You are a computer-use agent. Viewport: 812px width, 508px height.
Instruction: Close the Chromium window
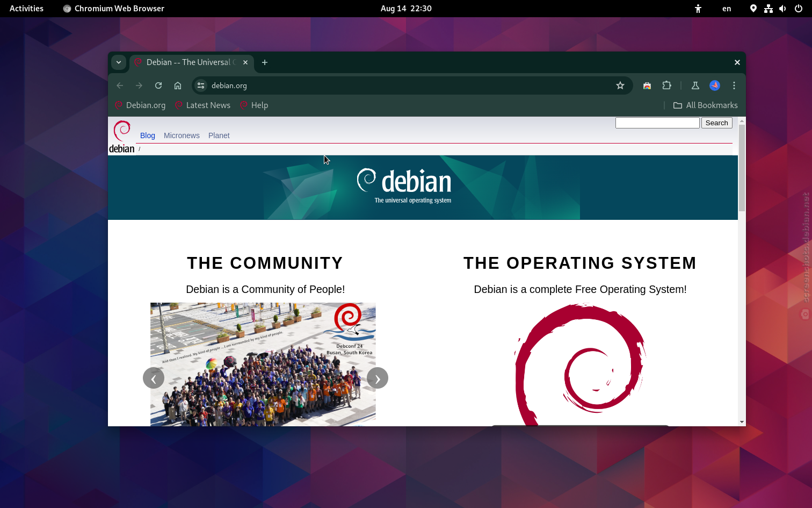click(737, 62)
